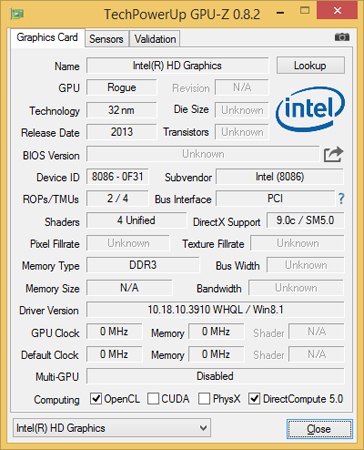This screenshot has height=450, width=364.
Task: Click the Technology field 32 nm
Action: click(122, 110)
